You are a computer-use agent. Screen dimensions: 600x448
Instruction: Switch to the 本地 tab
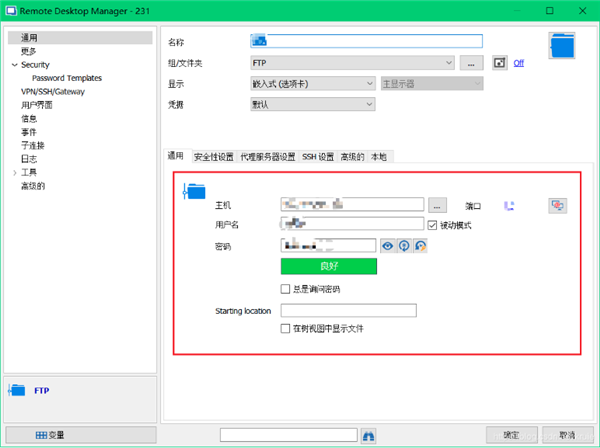pyautogui.click(x=379, y=157)
